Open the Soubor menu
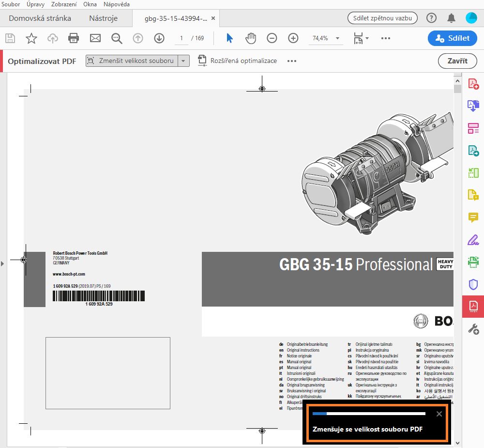This screenshot has height=448, width=484. tap(11, 4)
